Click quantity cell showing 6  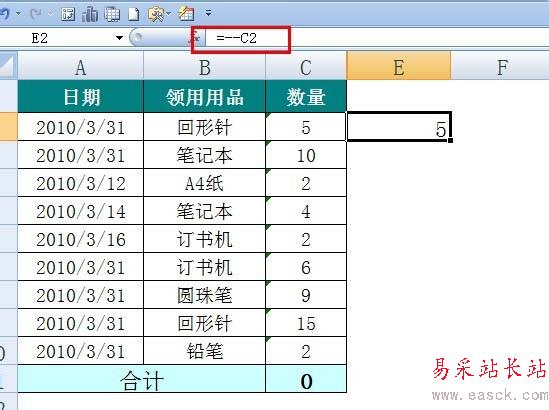click(306, 267)
